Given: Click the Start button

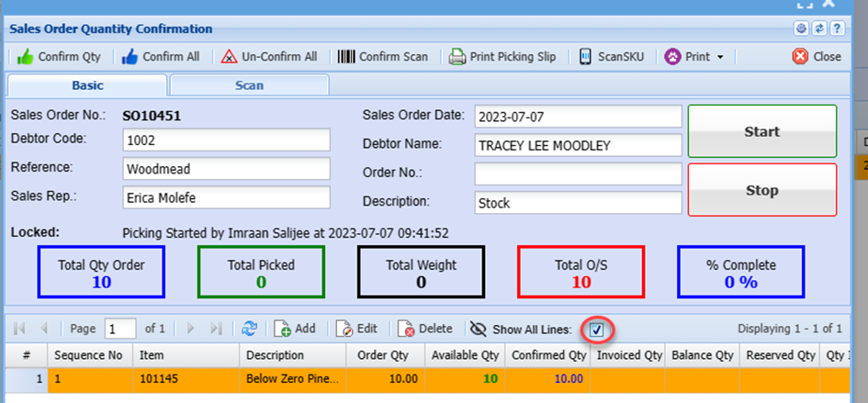Looking at the screenshot, I should tap(762, 132).
